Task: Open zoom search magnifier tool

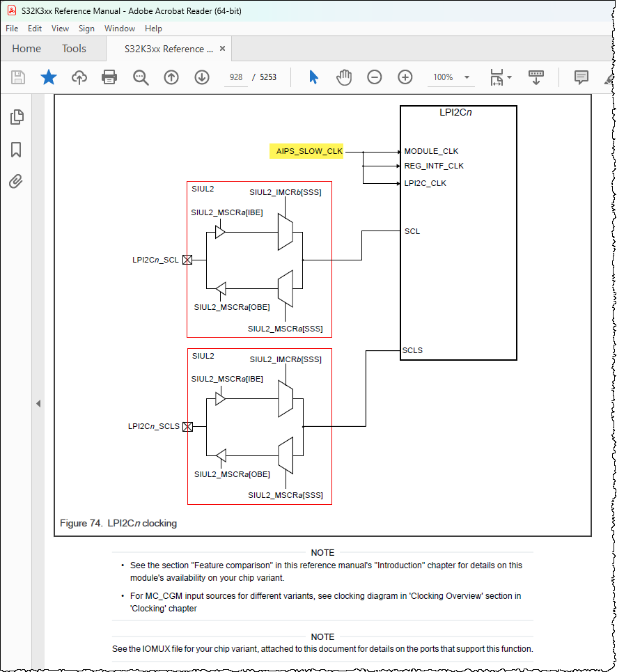Action: [x=141, y=77]
